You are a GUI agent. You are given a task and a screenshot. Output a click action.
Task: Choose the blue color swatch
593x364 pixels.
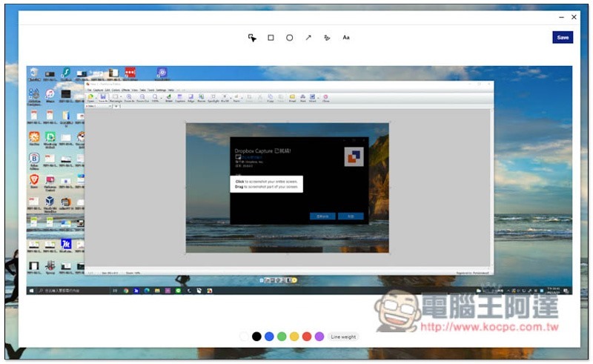tap(269, 337)
